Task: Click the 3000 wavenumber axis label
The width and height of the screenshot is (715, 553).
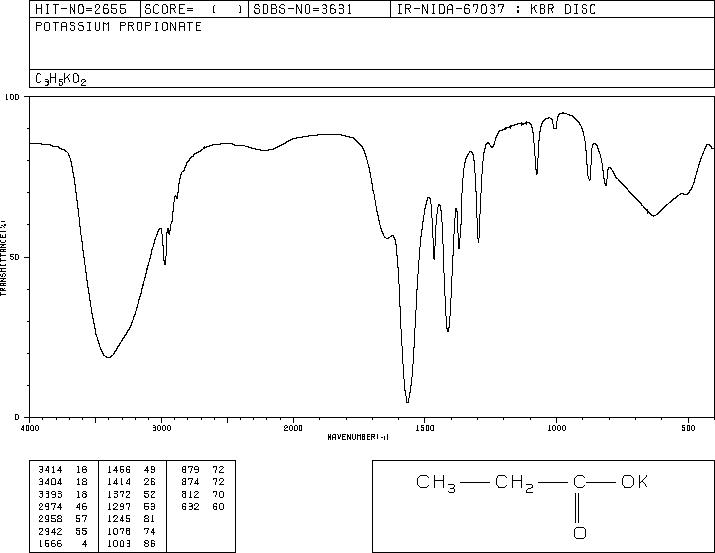Action: click(x=161, y=428)
